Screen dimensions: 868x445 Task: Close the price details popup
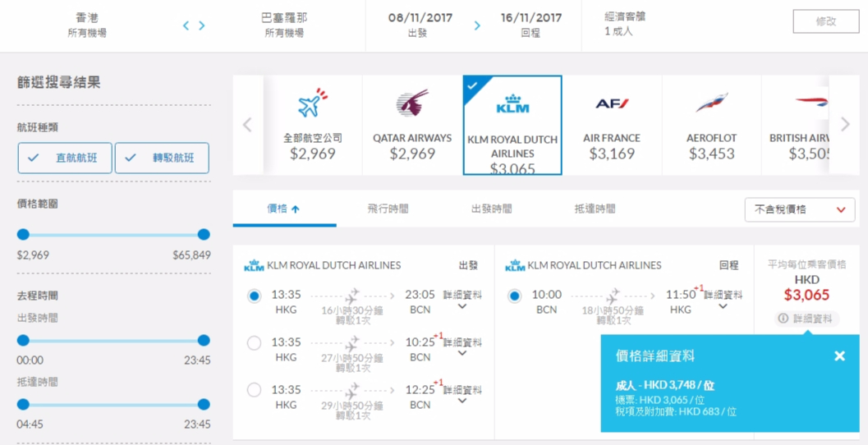click(x=840, y=356)
